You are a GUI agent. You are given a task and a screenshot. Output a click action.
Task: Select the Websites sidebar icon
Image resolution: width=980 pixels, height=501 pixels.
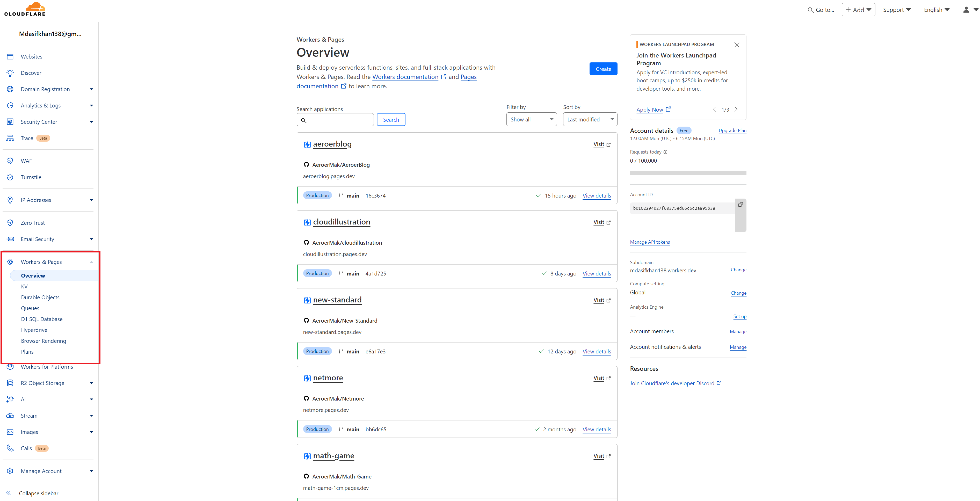coord(10,56)
